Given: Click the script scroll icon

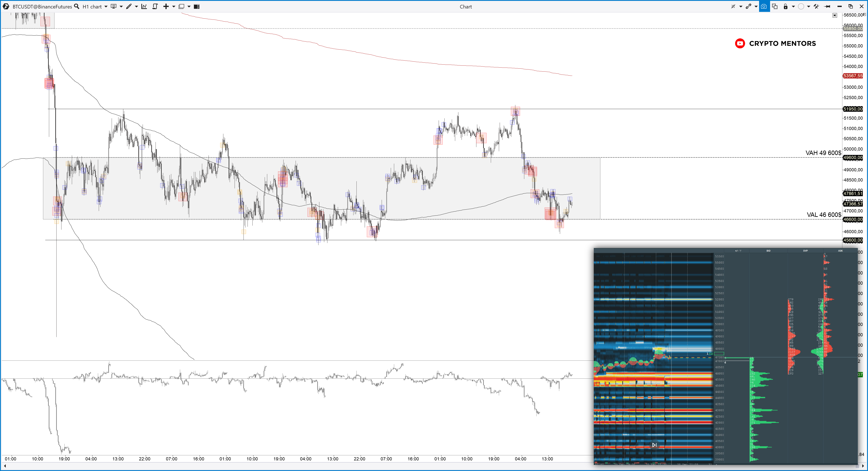Looking at the screenshot, I should 155,6.
